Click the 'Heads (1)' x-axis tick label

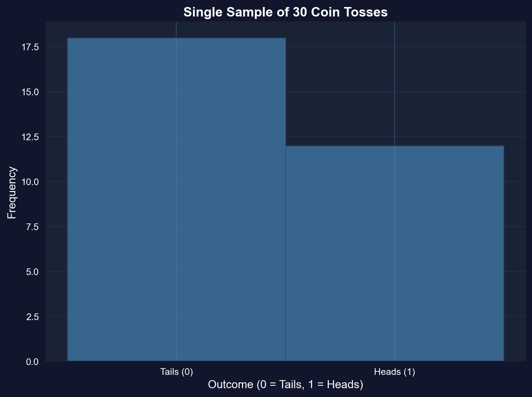(x=395, y=372)
